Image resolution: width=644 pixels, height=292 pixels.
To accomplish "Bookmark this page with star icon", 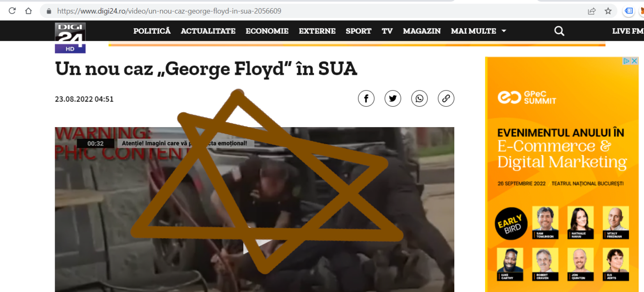I will tap(608, 11).
